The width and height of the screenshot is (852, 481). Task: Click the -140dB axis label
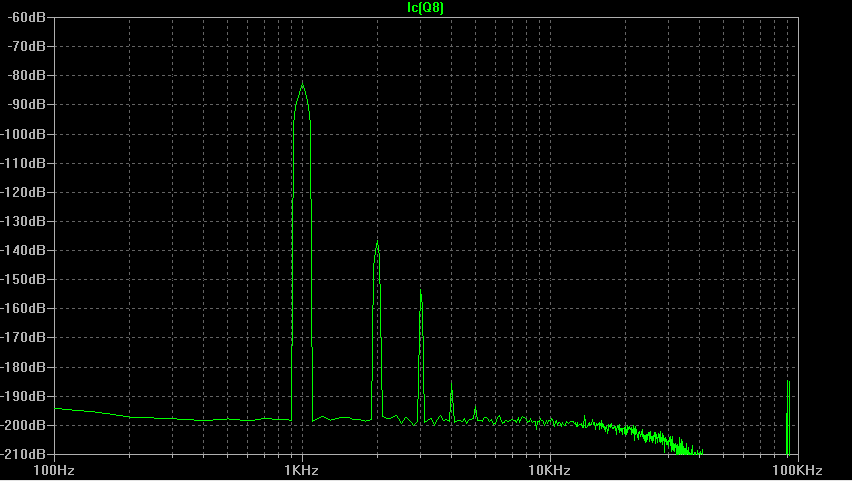(23, 250)
